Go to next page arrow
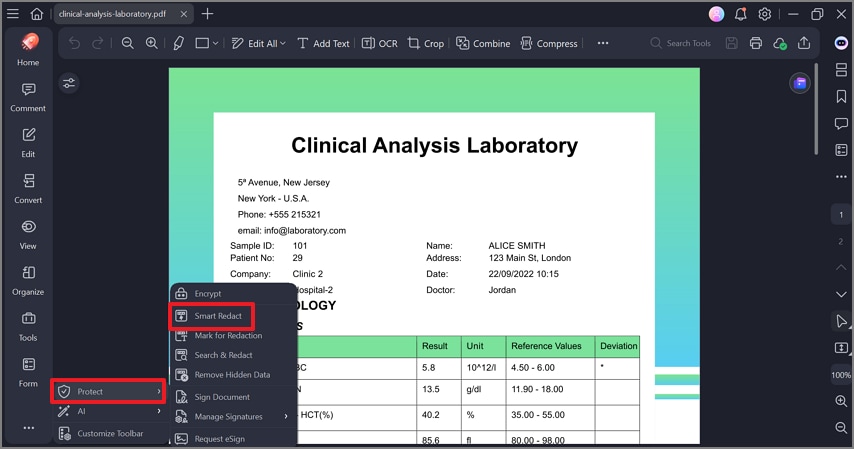The width and height of the screenshot is (854, 449). (841, 294)
